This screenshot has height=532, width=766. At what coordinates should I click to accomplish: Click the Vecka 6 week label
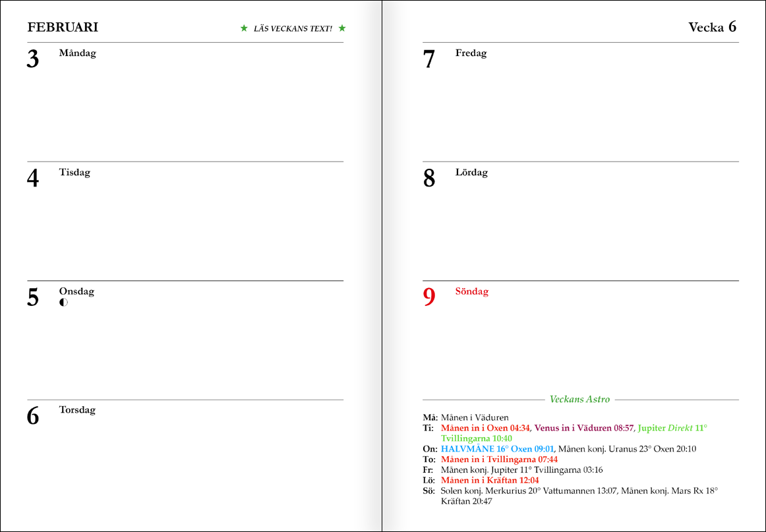(x=712, y=27)
